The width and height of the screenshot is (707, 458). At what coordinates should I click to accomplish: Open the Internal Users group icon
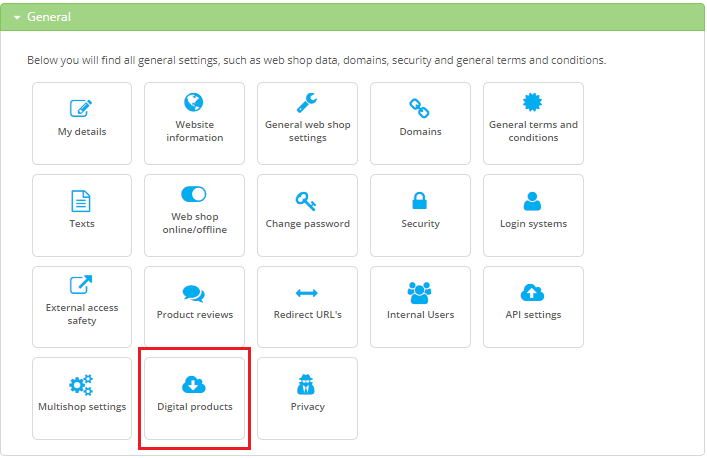(x=420, y=293)
